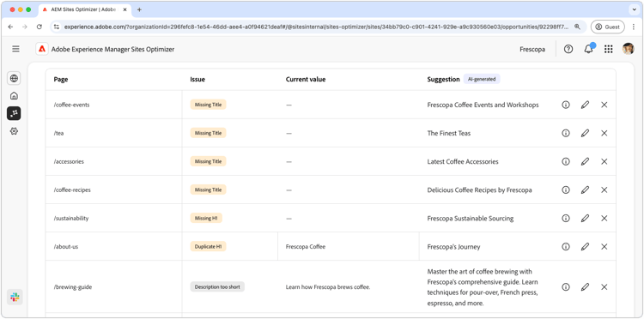Dismiss the /about-us suggestion
The image size is (644, 319).
(605, 246)
